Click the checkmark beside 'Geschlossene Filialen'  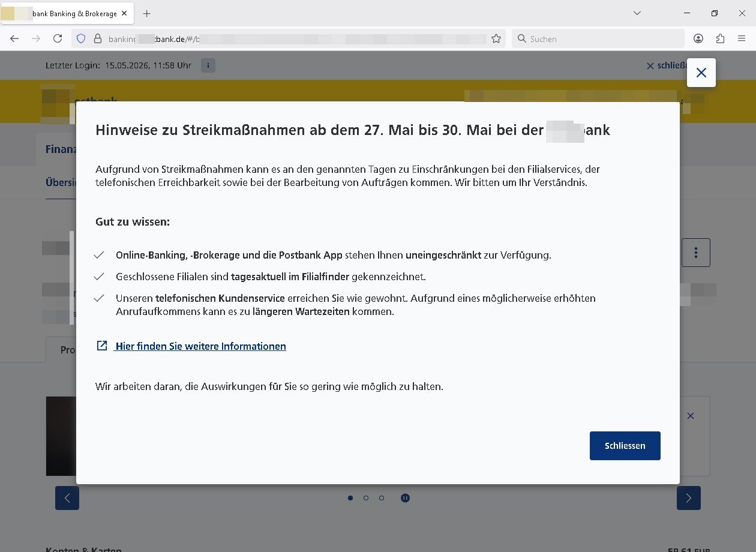pyautogui.click(x=99, y=277)
